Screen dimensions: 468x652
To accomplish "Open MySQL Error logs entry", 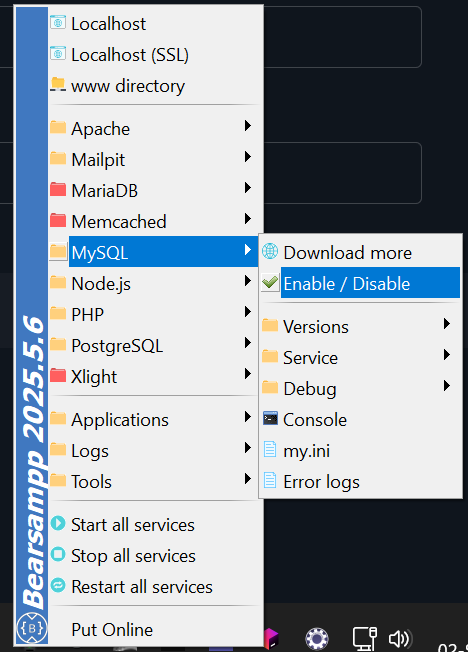I will (360, 482).
